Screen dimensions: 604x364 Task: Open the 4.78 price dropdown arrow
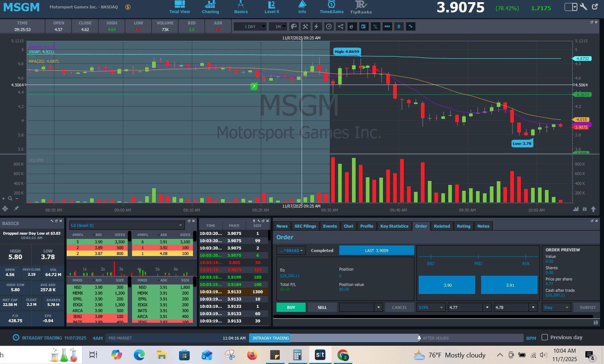[x=533, y=307]
